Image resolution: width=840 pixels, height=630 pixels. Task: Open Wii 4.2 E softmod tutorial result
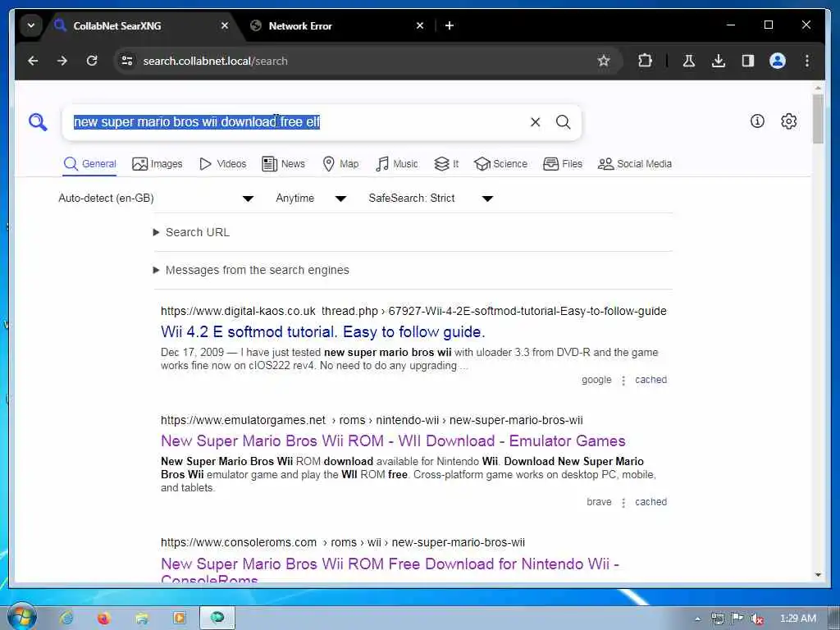pos(322,332)
